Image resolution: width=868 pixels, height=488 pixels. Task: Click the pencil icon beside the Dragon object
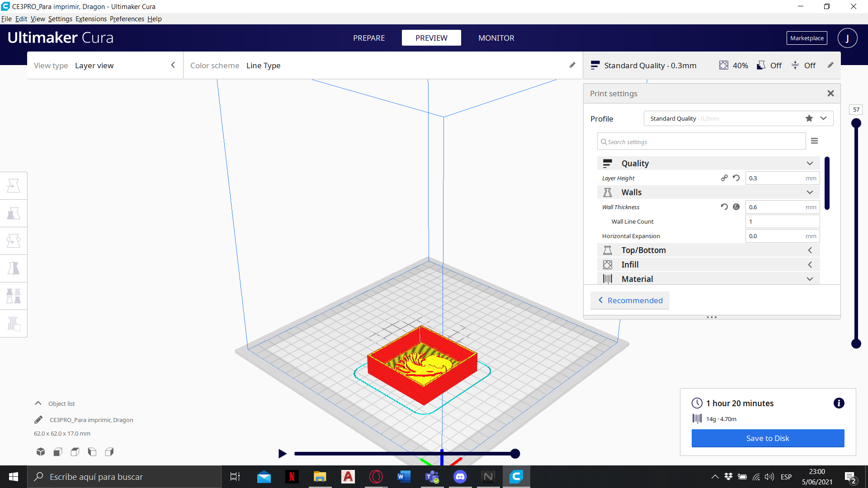click(x=38, y=420)
